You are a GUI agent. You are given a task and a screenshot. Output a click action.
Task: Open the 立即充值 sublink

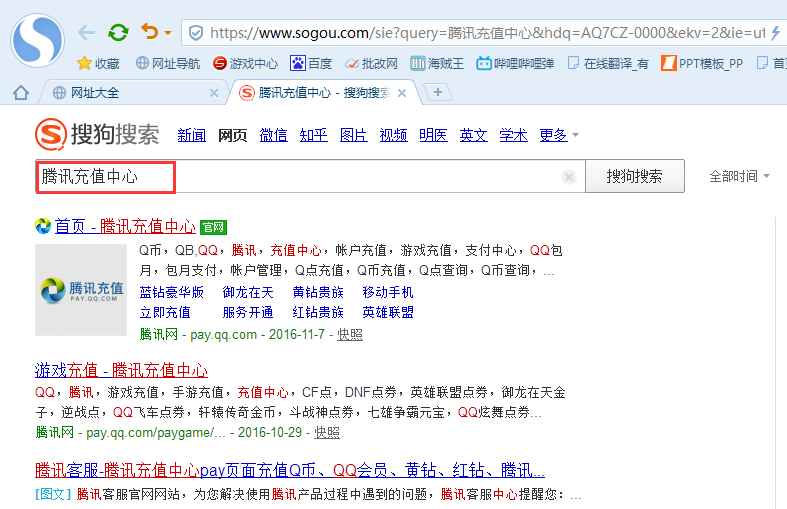coord(165,312)
